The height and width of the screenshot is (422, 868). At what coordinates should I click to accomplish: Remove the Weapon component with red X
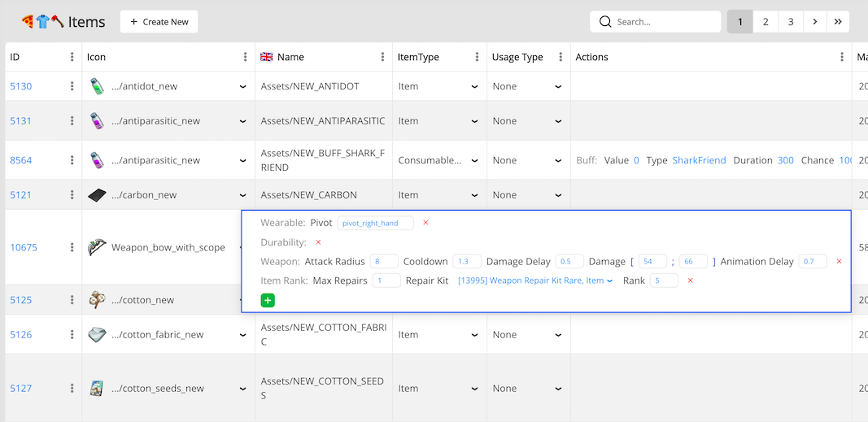(839, 262)
